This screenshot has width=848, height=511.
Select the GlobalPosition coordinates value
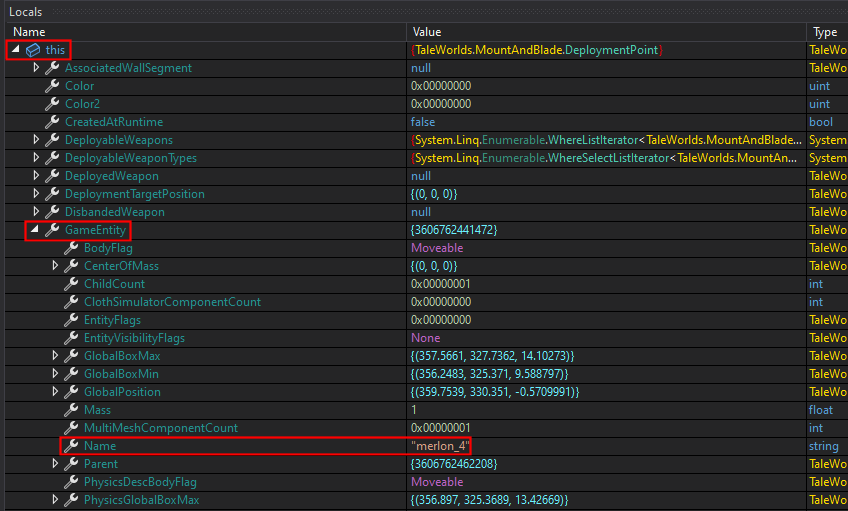pos(495,391)
